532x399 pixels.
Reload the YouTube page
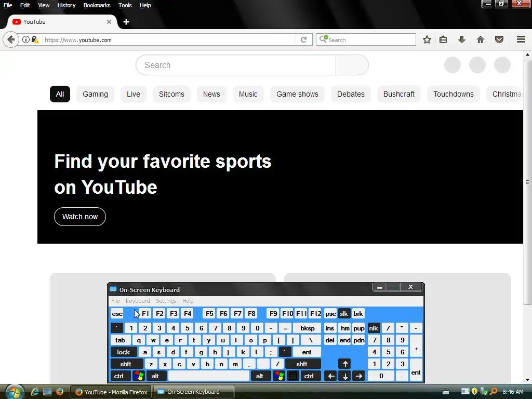(303, 39)
